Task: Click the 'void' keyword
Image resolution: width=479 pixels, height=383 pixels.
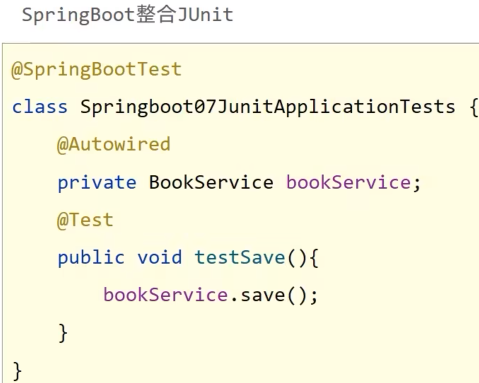Action: pyautogui.click(x=160, y=258)
